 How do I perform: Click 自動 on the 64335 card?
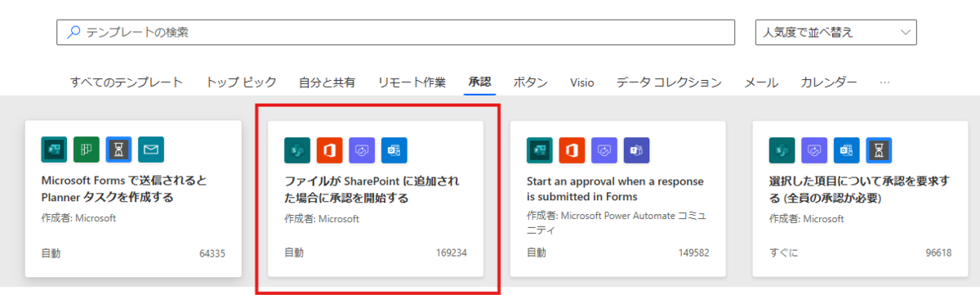coord(51,253)
